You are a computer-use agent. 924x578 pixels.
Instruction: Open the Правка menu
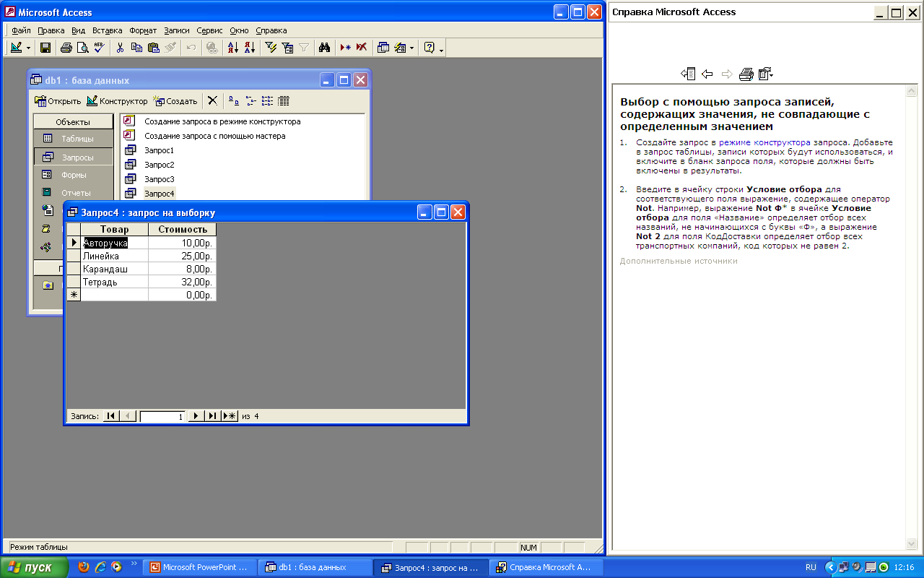51,30
